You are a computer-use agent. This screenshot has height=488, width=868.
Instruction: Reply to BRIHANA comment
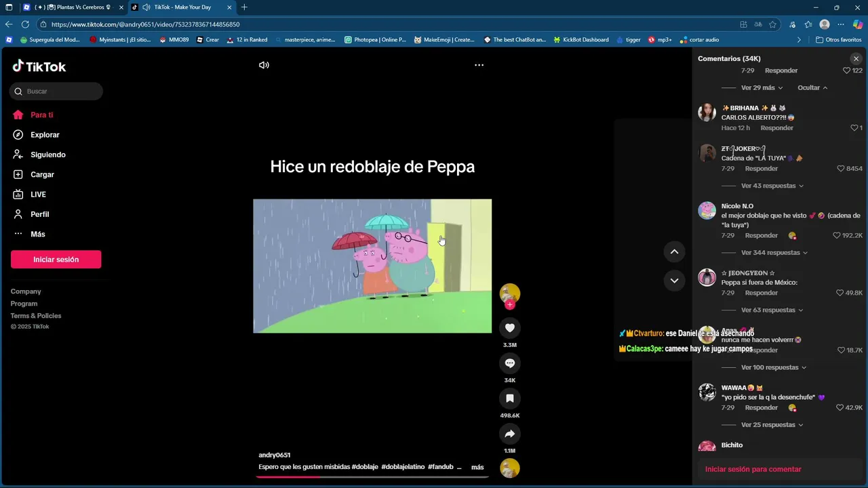coord(776,128)
